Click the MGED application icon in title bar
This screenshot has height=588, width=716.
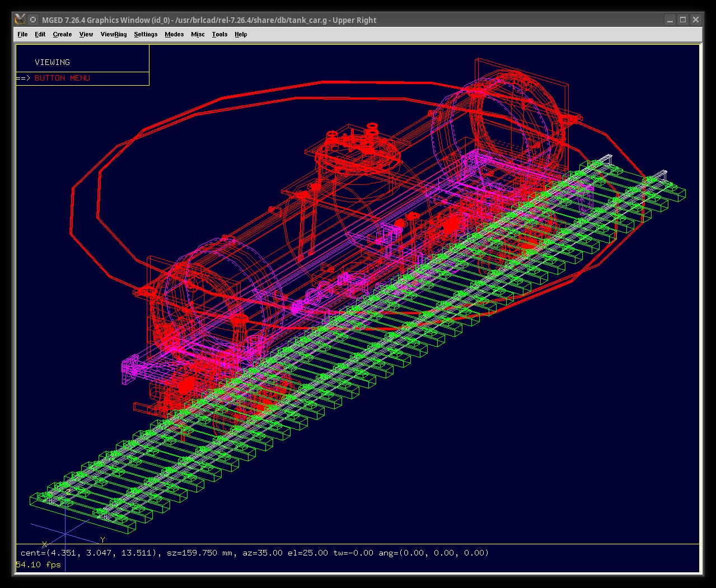point(20,20)
